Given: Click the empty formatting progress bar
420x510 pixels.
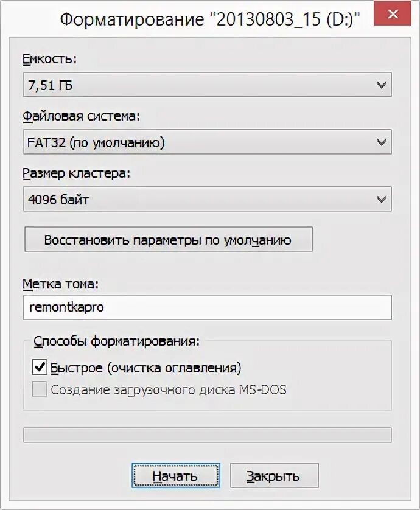Looking at the screenshot, I should [x=207, y=435].
